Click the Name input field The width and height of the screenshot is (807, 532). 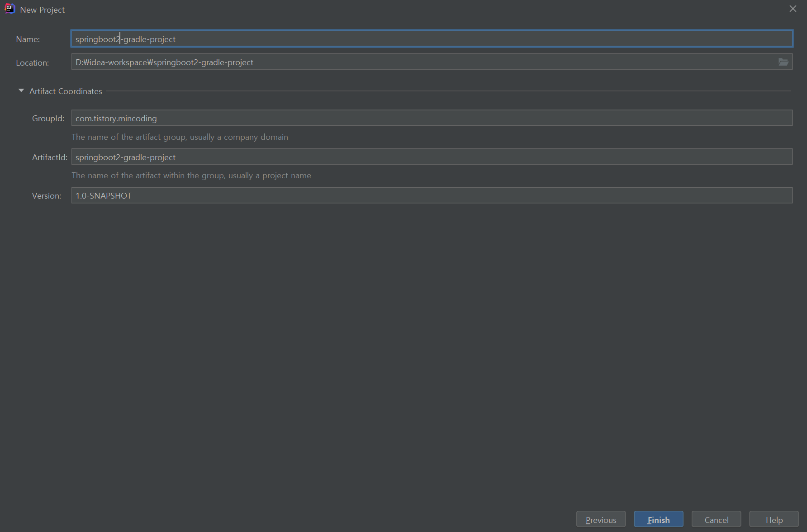point(432,38)
